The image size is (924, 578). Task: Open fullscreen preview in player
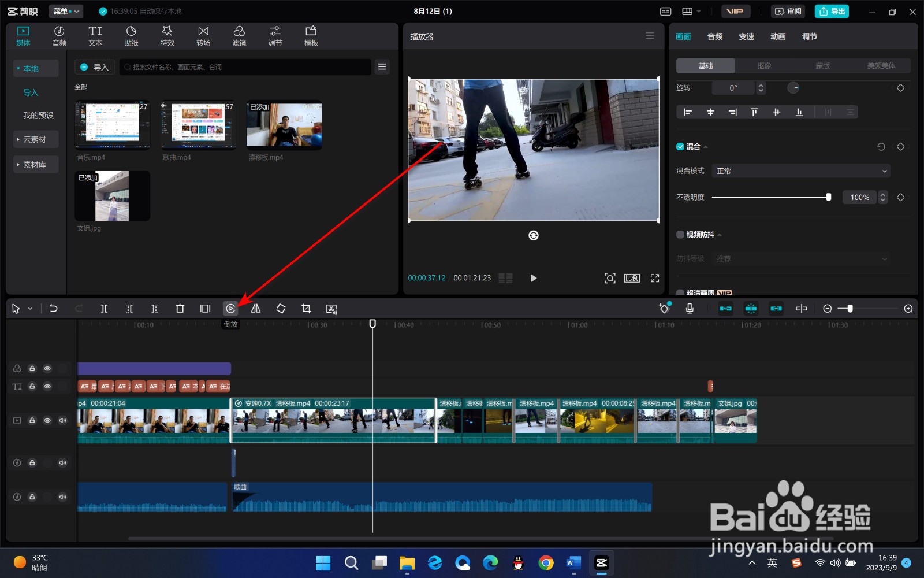655,278
